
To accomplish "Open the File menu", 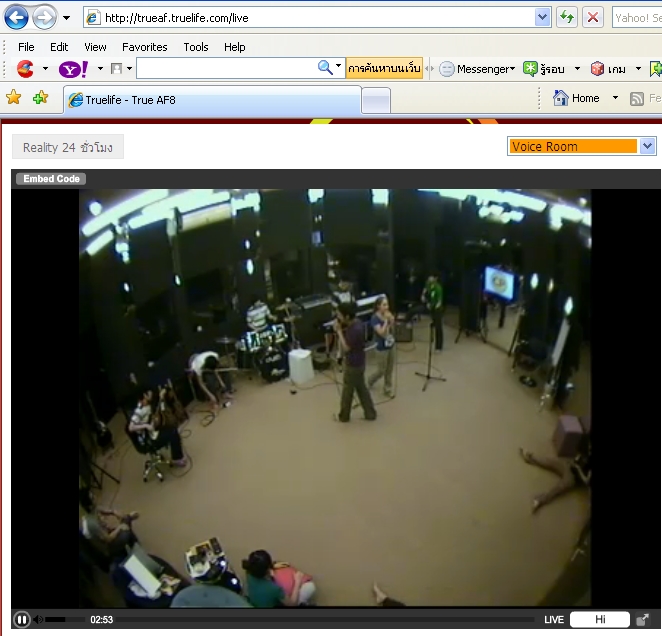I will click(26, 47).
